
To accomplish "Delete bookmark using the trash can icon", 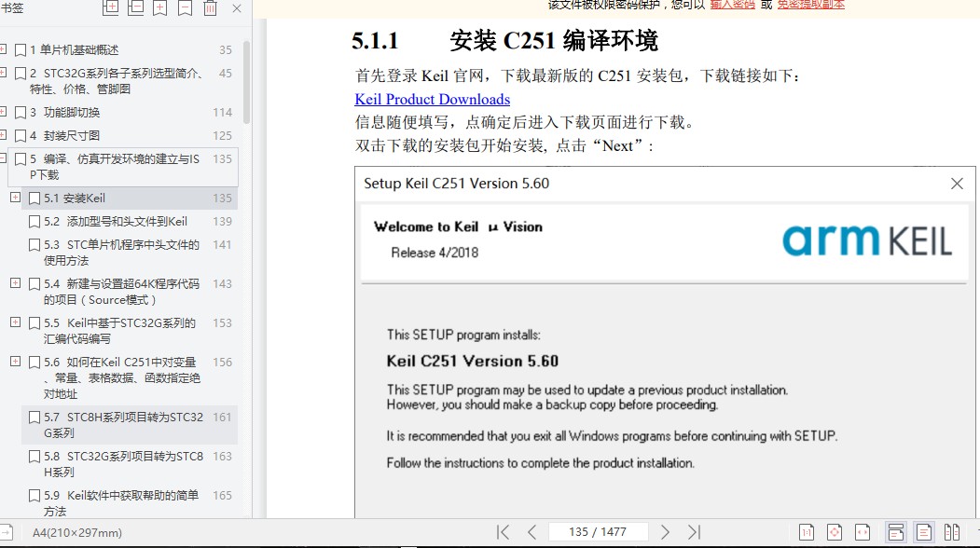I will [x=211, y=7].
